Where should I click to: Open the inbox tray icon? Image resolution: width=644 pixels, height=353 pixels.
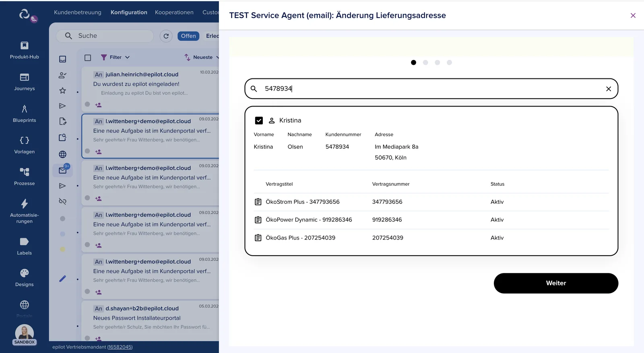coord(62,59)
